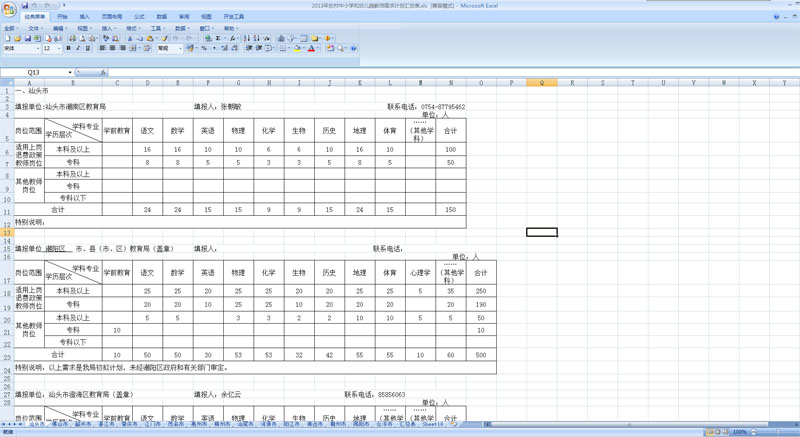
Task: Switch to the 开发工具 ribbon tab
Action: point(233,17)
